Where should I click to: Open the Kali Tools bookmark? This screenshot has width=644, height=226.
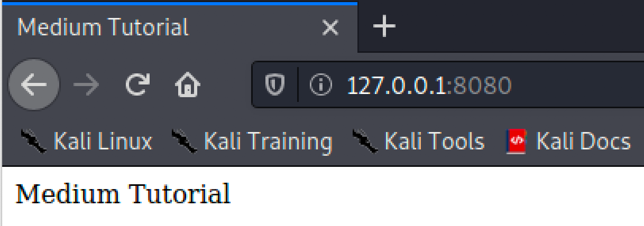418,141
